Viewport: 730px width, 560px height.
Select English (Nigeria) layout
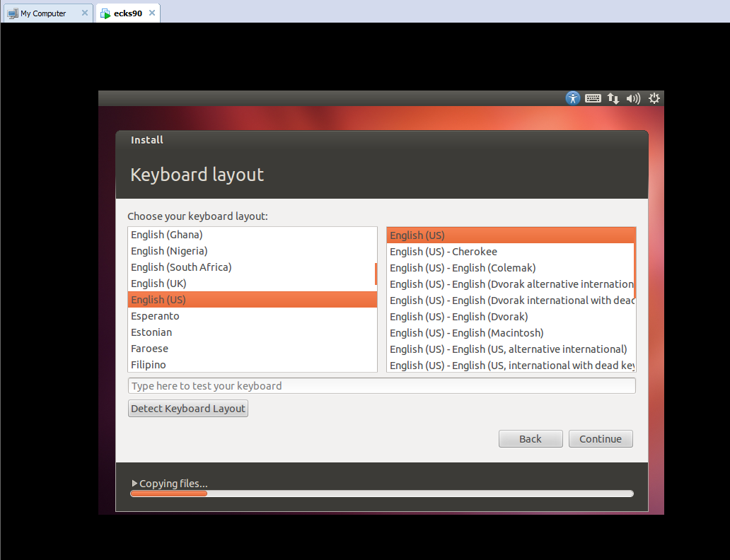pyautogui.click(x=253, y=251)
